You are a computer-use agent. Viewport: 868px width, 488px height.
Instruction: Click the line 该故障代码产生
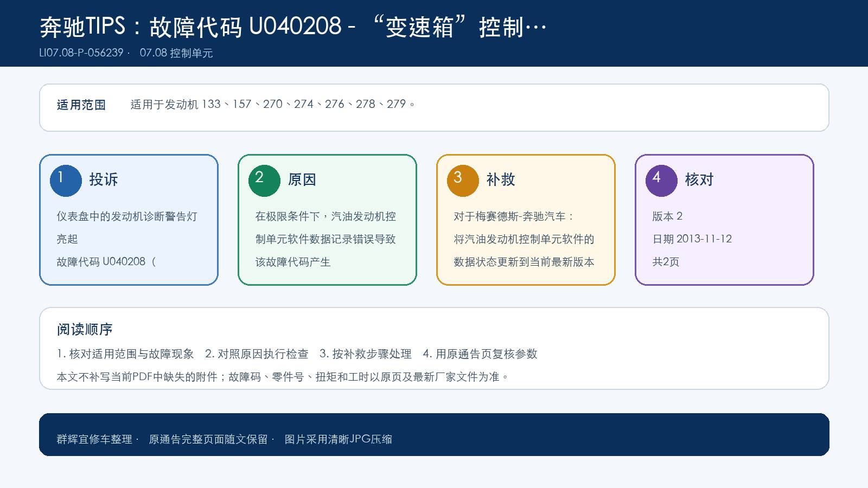pyautogui.click(x=293, y=262)
